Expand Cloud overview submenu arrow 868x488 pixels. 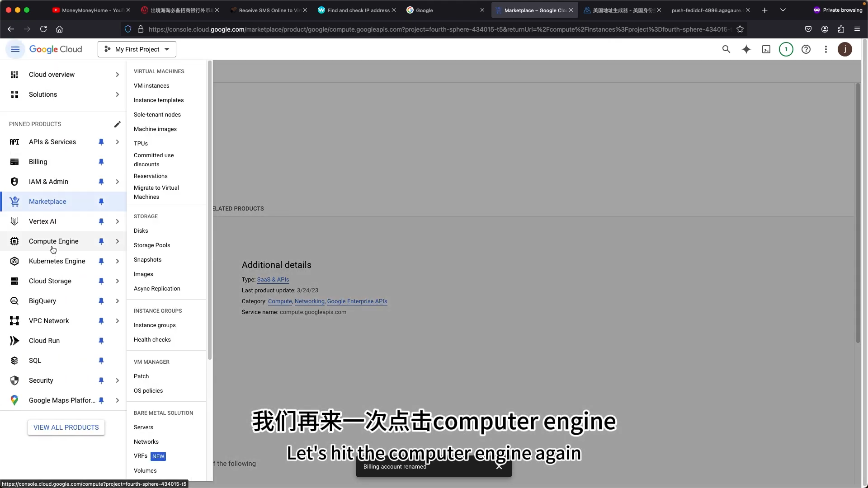(117, 75)
